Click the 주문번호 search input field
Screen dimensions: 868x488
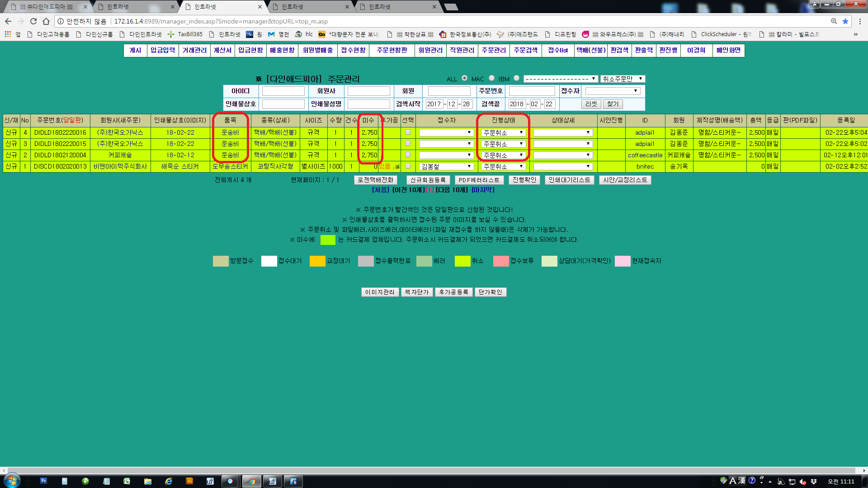pyautogui.click(x=532, y=91)
